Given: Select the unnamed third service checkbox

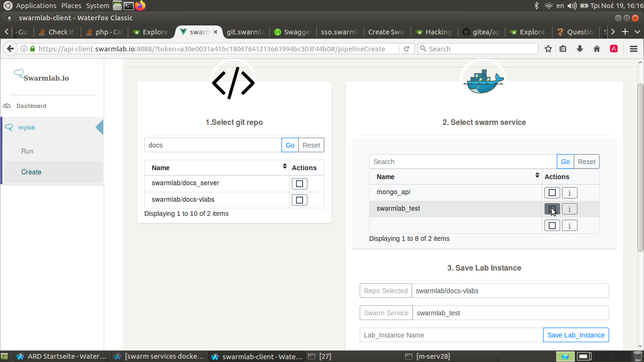Looking at the screenshot, I should click(552, 225).
